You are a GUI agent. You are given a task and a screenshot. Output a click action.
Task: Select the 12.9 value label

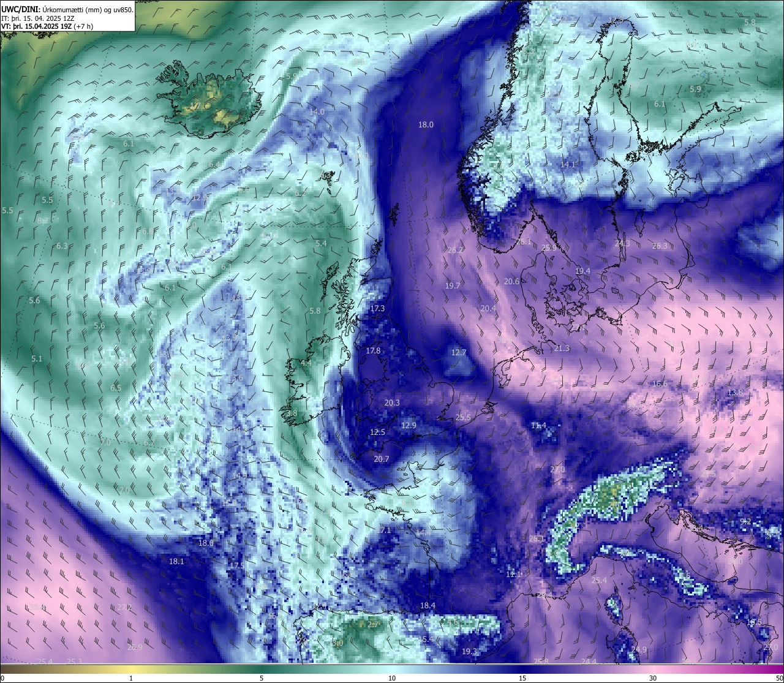pos(409,426)
